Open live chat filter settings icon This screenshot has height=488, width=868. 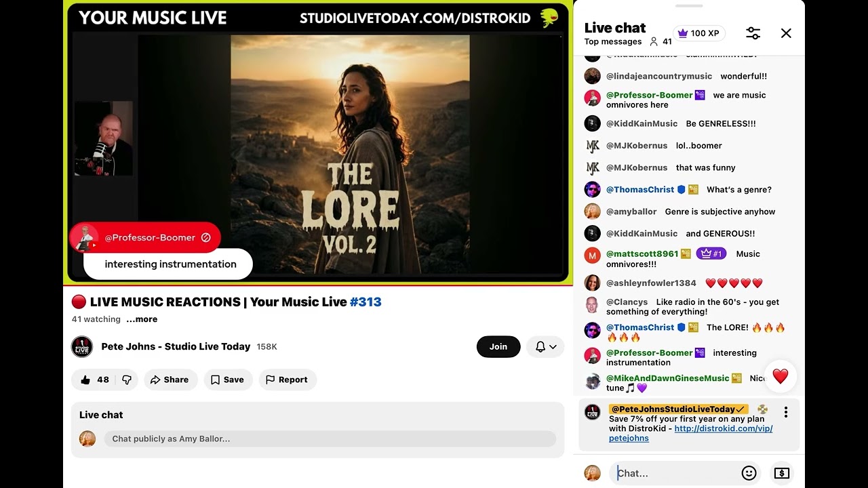tap(753, 33)
